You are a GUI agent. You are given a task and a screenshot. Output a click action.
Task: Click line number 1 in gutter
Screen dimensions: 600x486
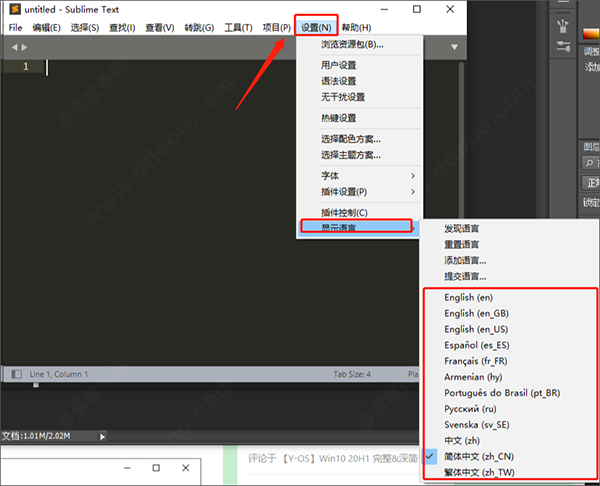click(x=26, y=66)
